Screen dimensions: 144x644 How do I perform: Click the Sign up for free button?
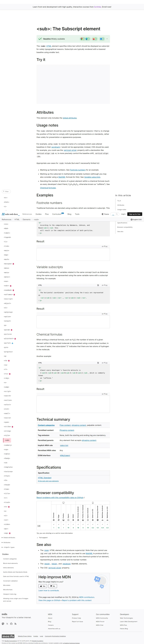pyautogui.click(x=135, y=214)
